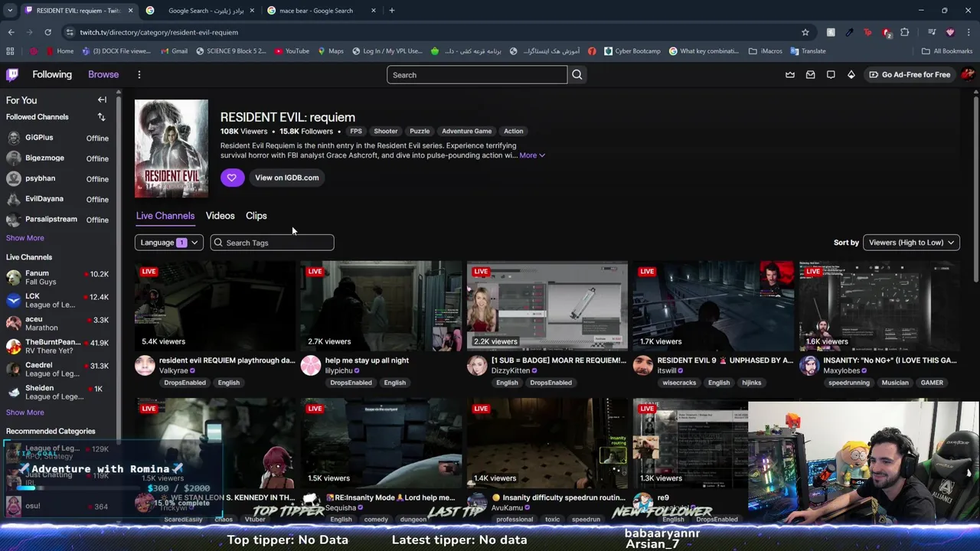980x551 pixels.
Task: Open the notifications inbox icon
Action: [810, 74]
